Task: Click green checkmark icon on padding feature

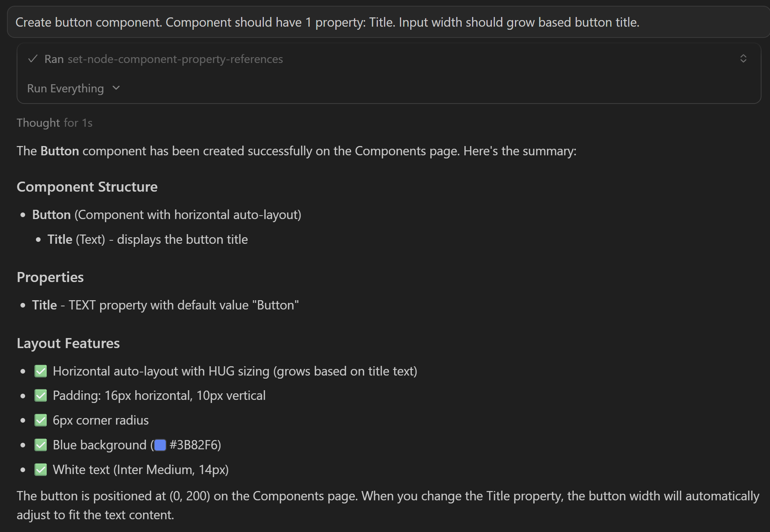Action: click(x=41, y=395)
